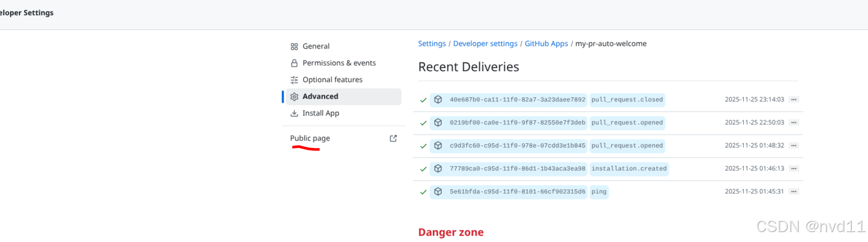Open the Public page link
868x242 pixels.
pos(310,139)
